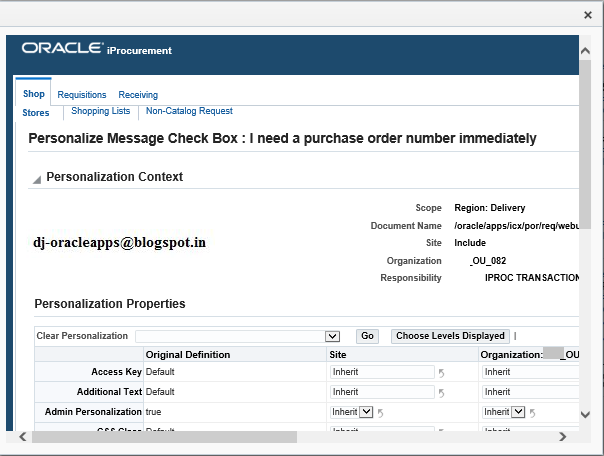
Task: Click the Additional Text Site input field
Action: [382, 392]
